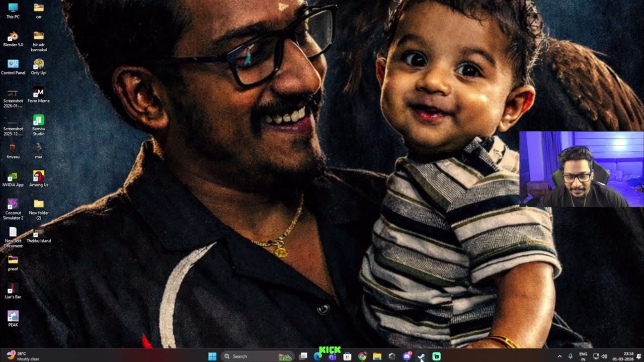Screen dimensions: 644x362
Task: Open Microsoft Teams from the taskbar
Action: click(x=332, y=356)
